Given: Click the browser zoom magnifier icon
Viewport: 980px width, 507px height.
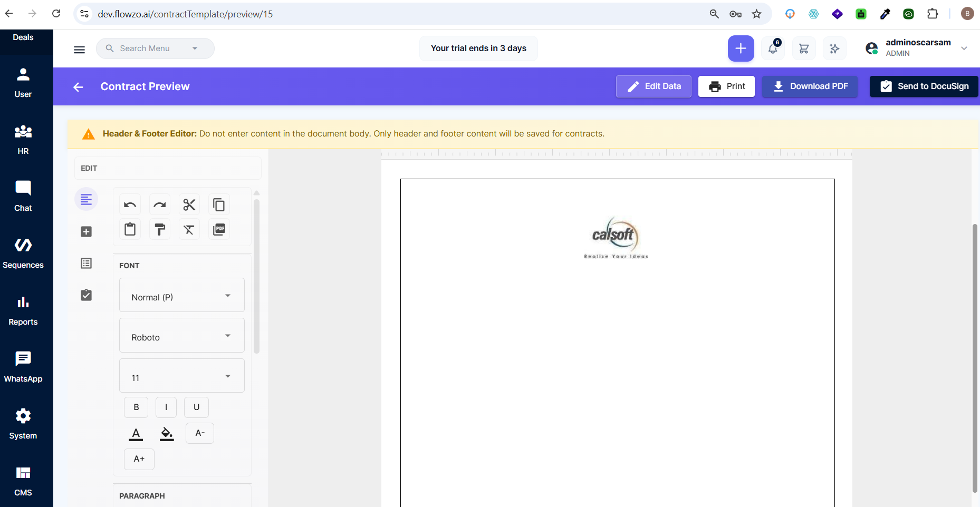Looking at the screenshot, I should (714, 14).
